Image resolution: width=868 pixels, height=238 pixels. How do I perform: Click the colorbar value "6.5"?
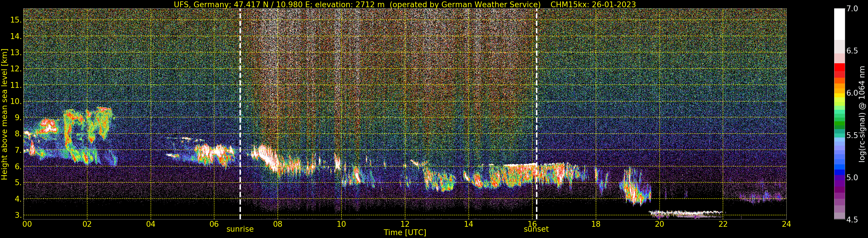tap(852, 51)
